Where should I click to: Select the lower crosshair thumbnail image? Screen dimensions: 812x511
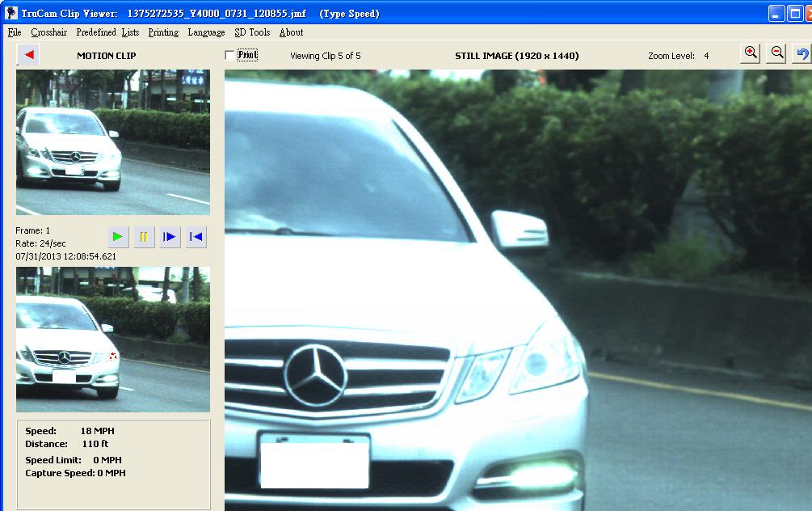[x=113, y=340]
